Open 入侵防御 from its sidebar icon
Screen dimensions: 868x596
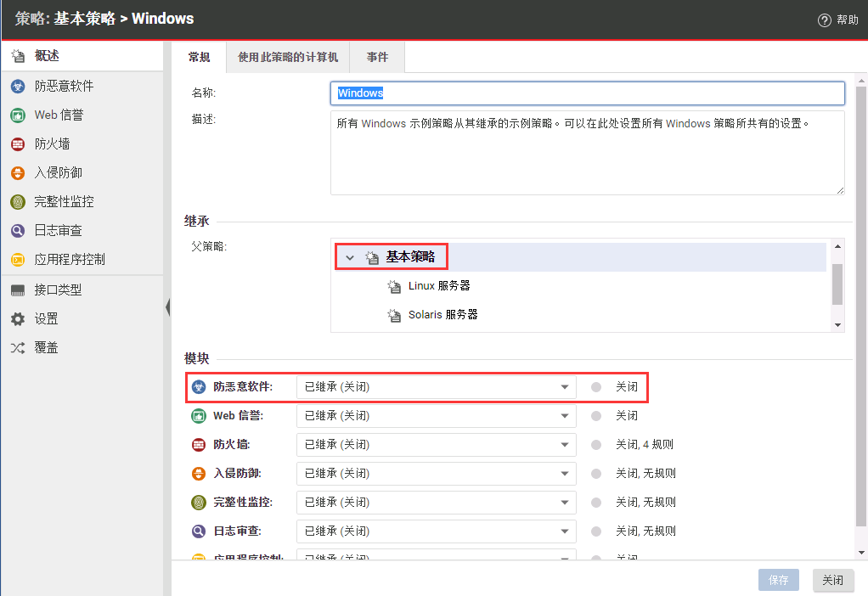[18, 173]
